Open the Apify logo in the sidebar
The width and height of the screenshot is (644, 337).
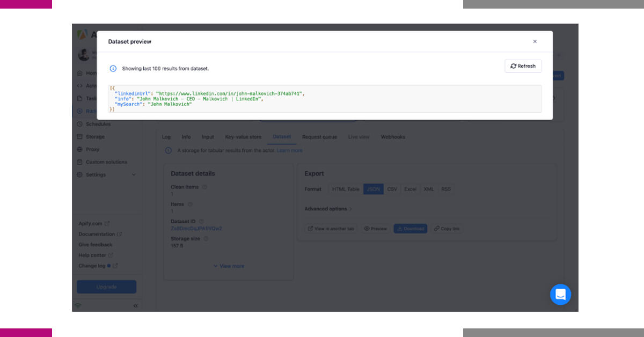coord(83,34)
